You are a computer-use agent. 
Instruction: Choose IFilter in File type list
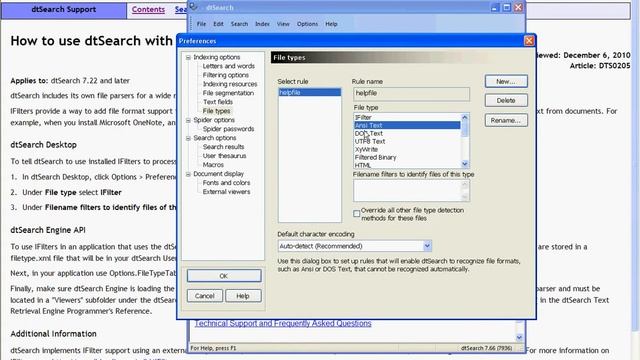pos(407,118)
